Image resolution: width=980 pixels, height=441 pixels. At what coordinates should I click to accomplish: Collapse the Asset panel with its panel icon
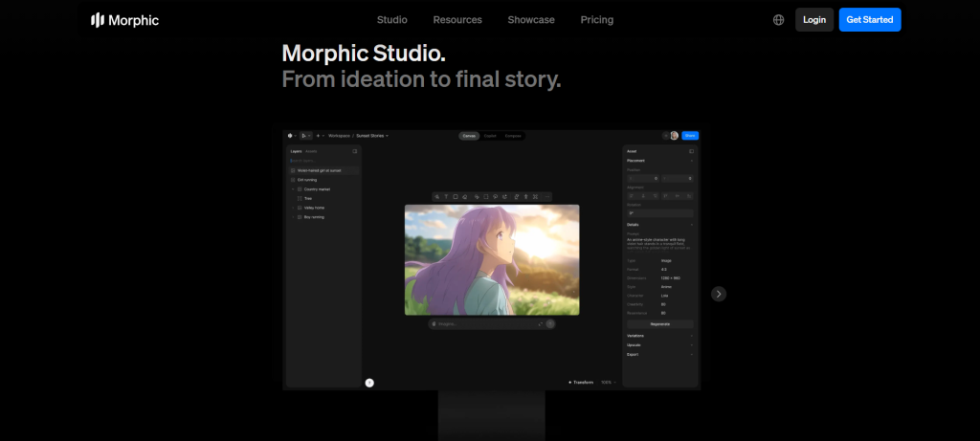[691, 151]
